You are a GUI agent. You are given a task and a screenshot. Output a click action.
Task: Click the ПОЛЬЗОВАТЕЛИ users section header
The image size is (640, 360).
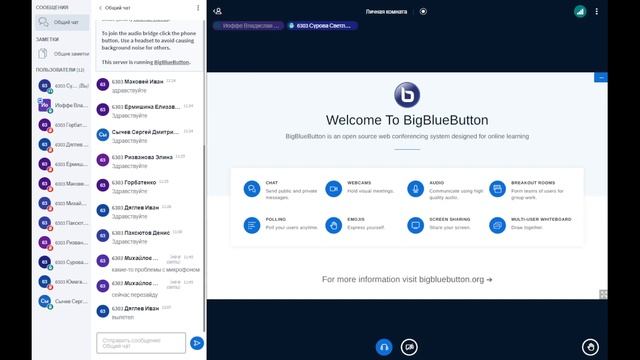(x=60, y=70)
